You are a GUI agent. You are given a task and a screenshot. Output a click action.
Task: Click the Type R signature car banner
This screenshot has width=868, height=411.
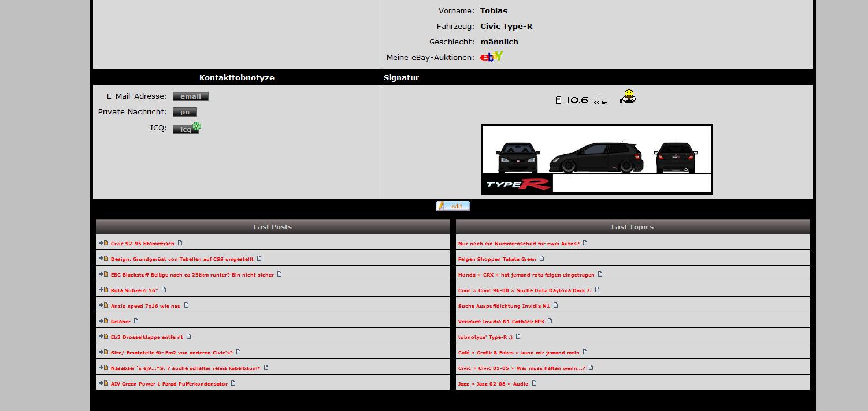pos(596,159)
